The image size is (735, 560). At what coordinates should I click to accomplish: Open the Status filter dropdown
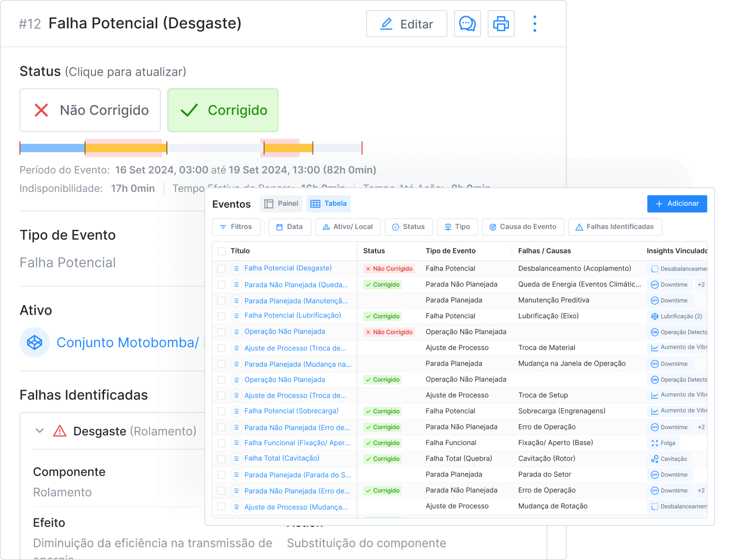(x=396, y=227)
